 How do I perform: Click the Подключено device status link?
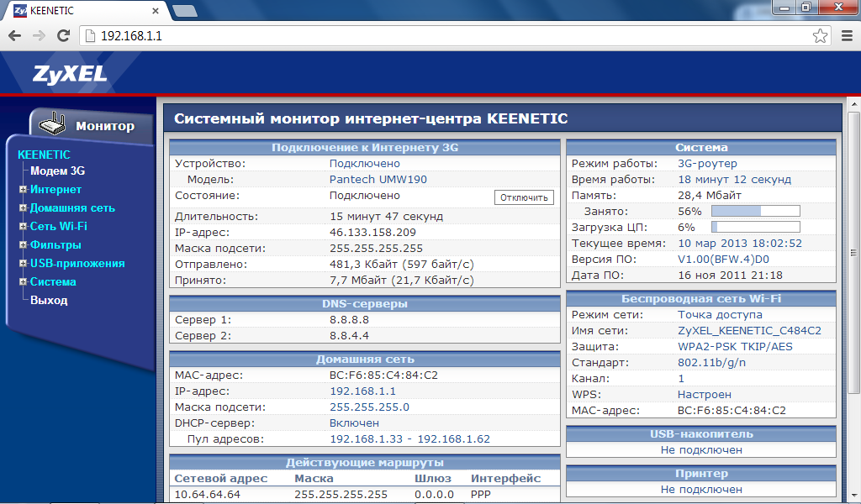coord(365,164)
